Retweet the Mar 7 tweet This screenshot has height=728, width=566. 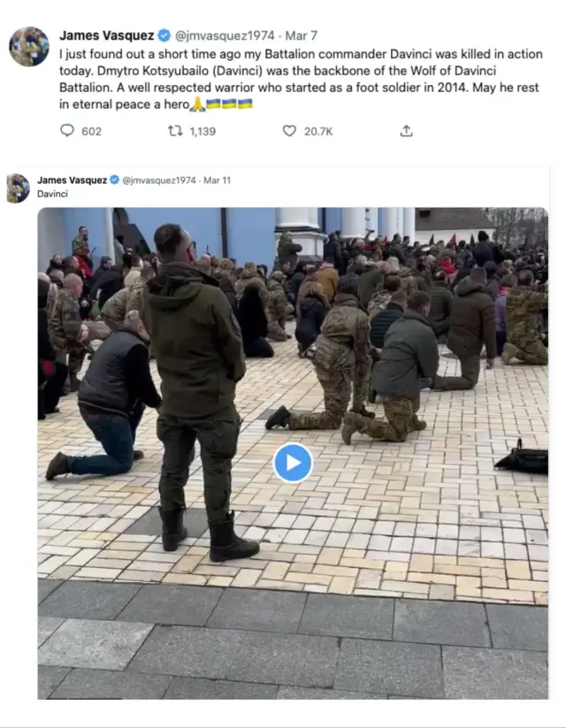(x=175, y=131)
